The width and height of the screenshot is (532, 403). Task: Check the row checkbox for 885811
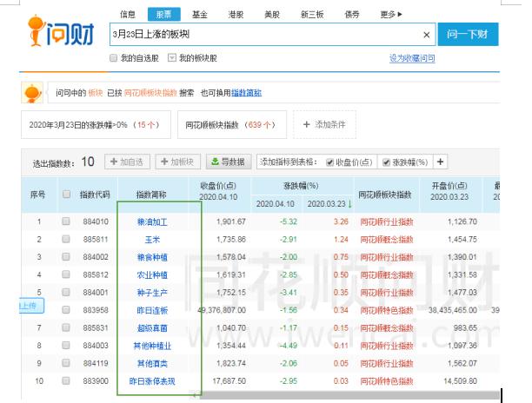click(66, 239)
